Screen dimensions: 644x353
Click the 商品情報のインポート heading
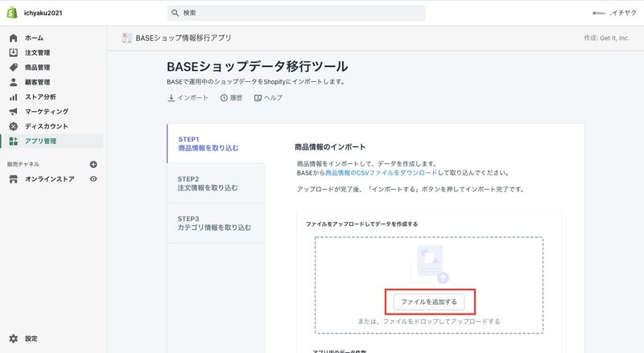330,147
